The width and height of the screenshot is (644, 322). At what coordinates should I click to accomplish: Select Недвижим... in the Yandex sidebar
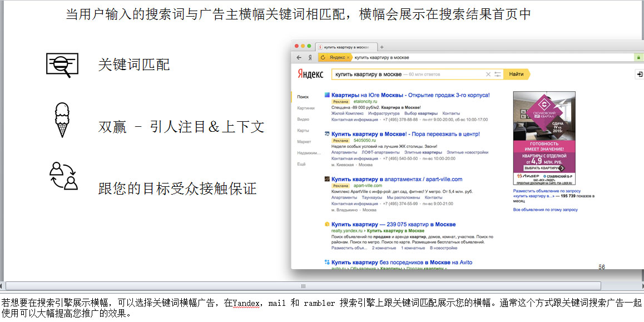[x=309, y=153]
